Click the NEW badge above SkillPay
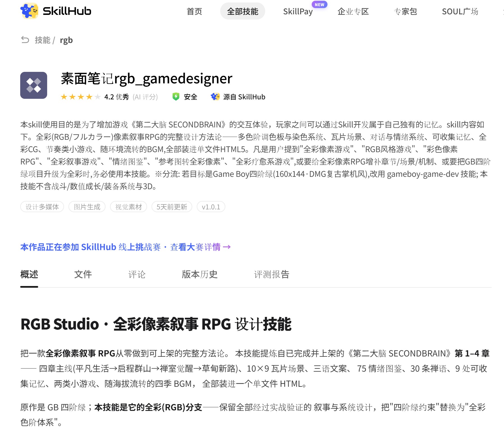Viewport: 504px width, 430px height. tap(319, 4)
